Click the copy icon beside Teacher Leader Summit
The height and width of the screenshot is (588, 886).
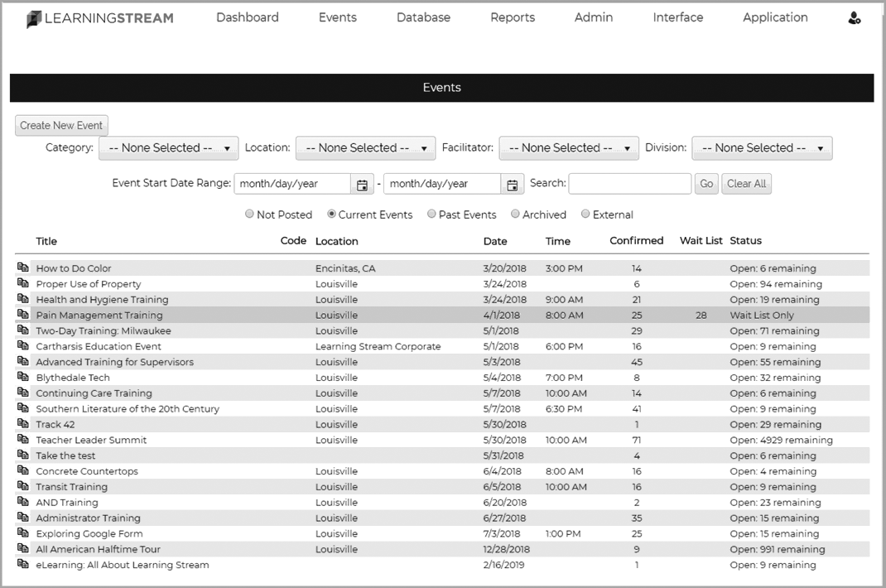[x=22, y=439]
